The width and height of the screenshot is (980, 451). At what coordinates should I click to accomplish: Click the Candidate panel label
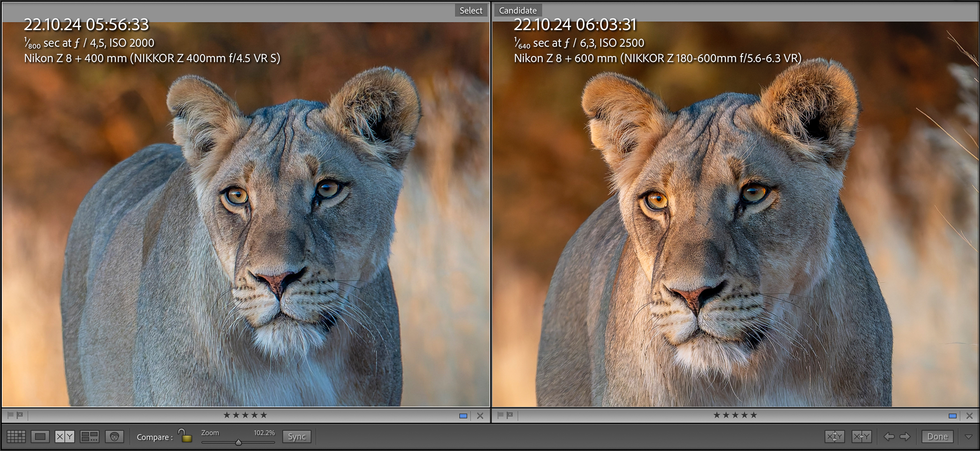tap(518, 11)
